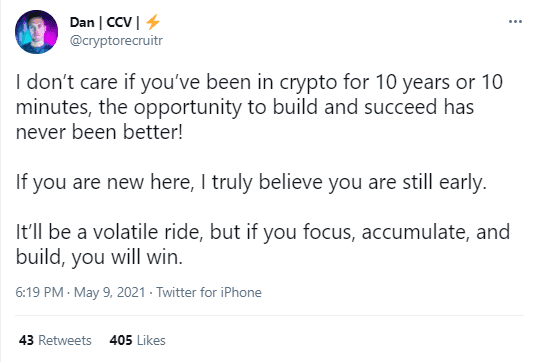
Task: Click the number 405 like count
Action: 121,340
